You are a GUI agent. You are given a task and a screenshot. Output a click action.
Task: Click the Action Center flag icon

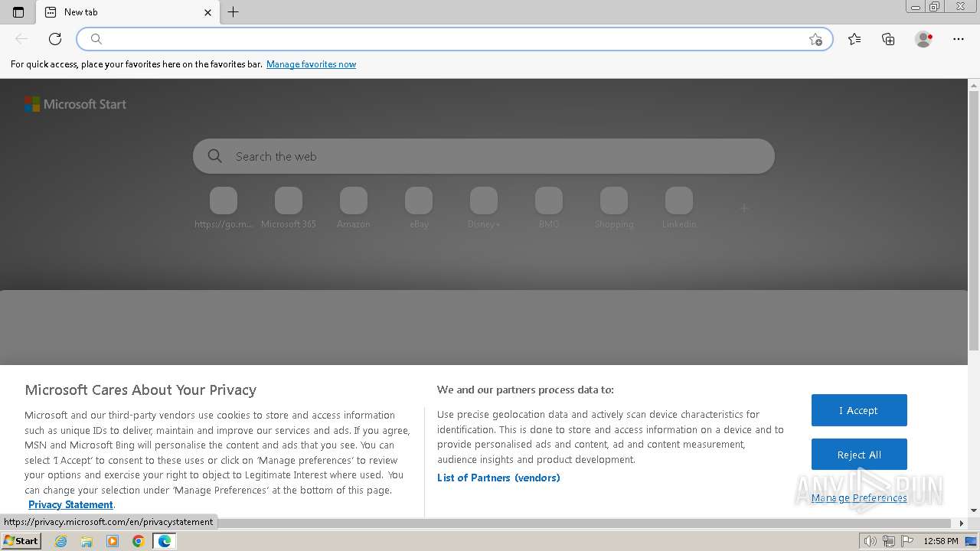[906, 541]
